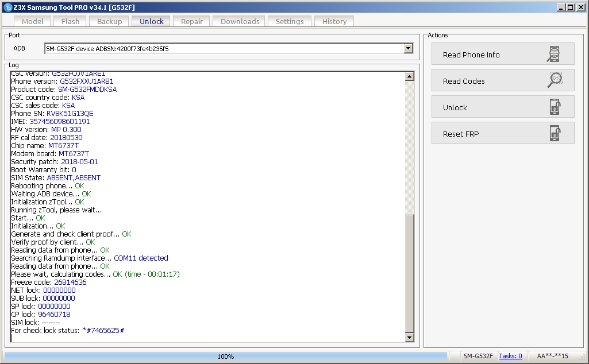589x364 pixels.
Task: Click the lock status code *#7465625#
Action: point(103,331)
